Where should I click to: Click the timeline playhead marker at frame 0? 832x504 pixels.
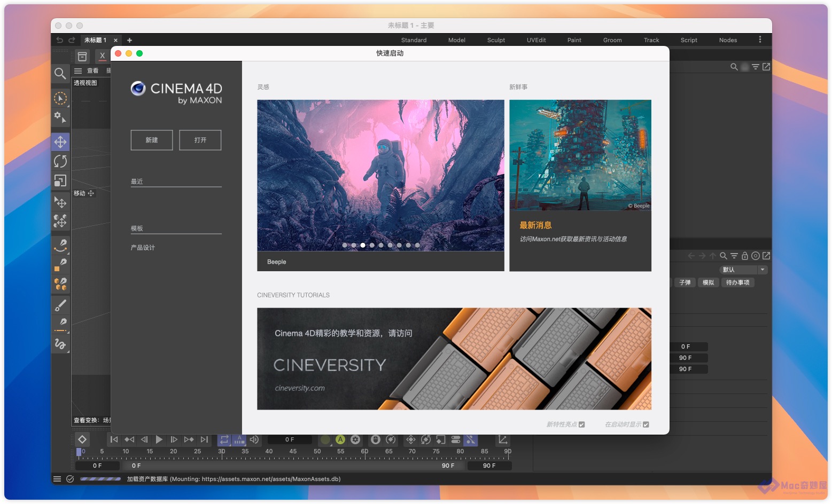point(79,452)
